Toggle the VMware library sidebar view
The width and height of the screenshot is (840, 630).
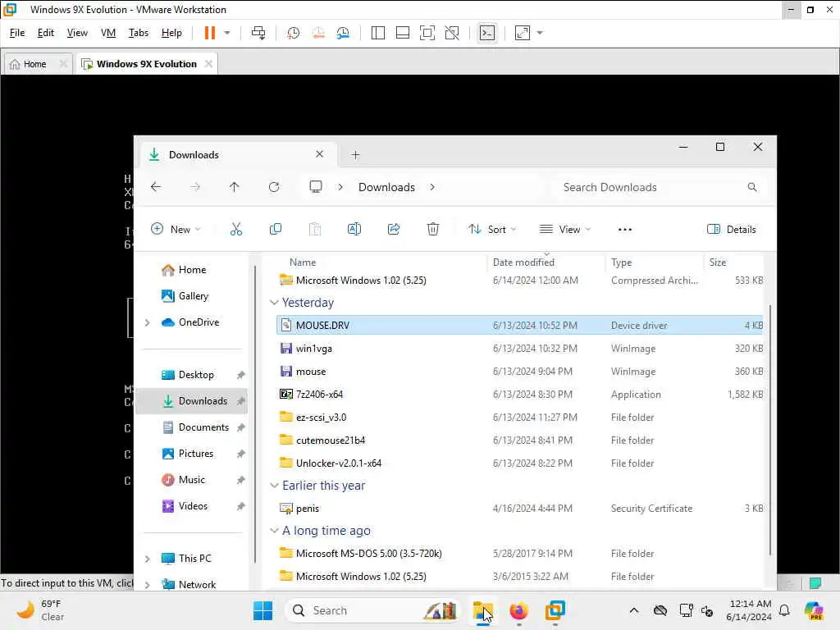point(377,33)
